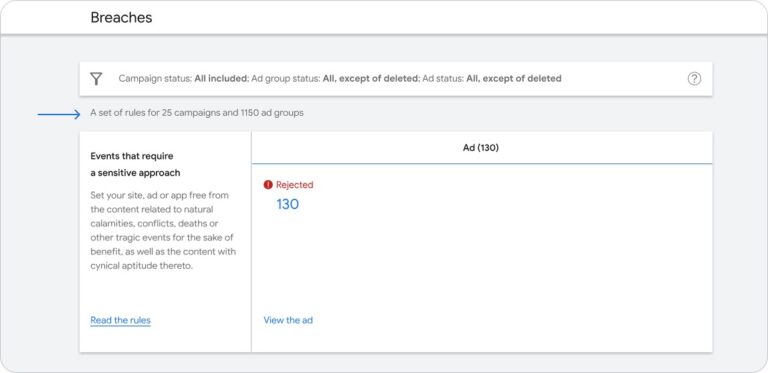Click the blank space in the rejected ads panel
The height and width of the screenshot is (373, 768).
coord(490,255)
